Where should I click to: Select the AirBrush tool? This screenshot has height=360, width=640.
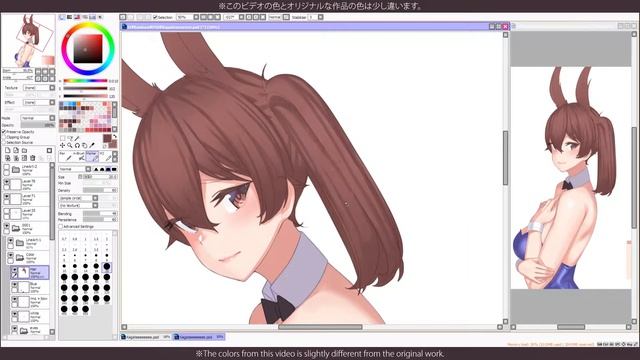click(79, 156)
